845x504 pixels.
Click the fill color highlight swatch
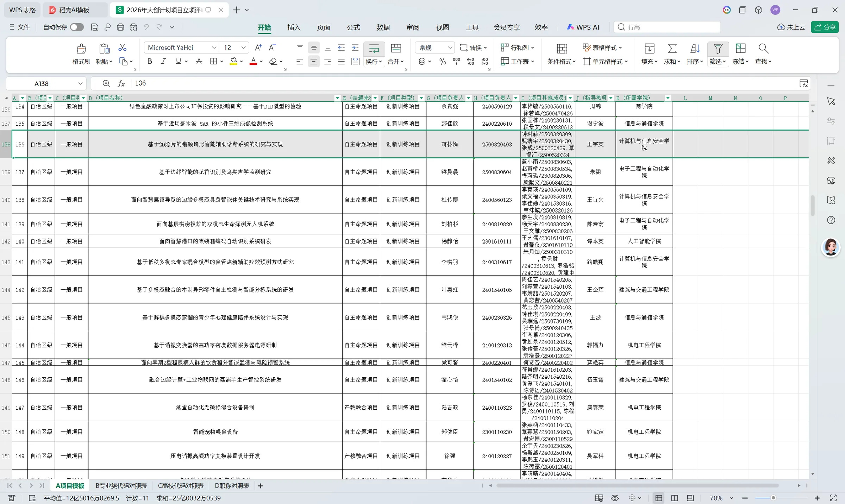pos(233,62)
